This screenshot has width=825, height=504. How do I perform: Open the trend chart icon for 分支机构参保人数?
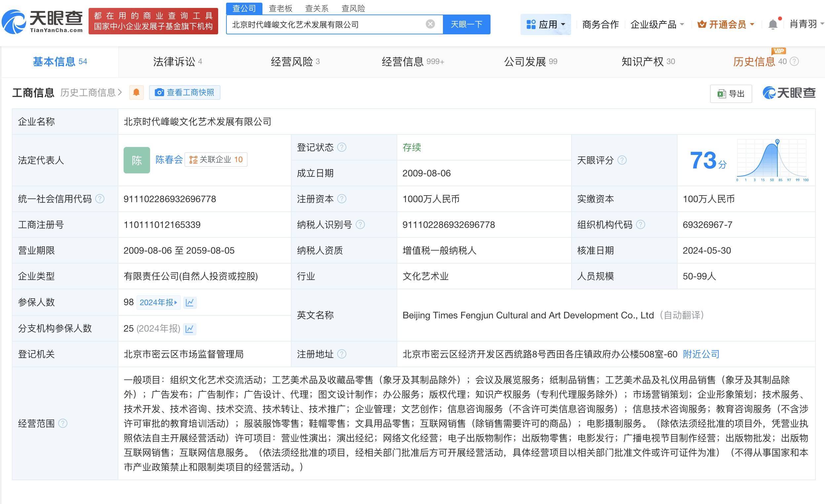189,329
